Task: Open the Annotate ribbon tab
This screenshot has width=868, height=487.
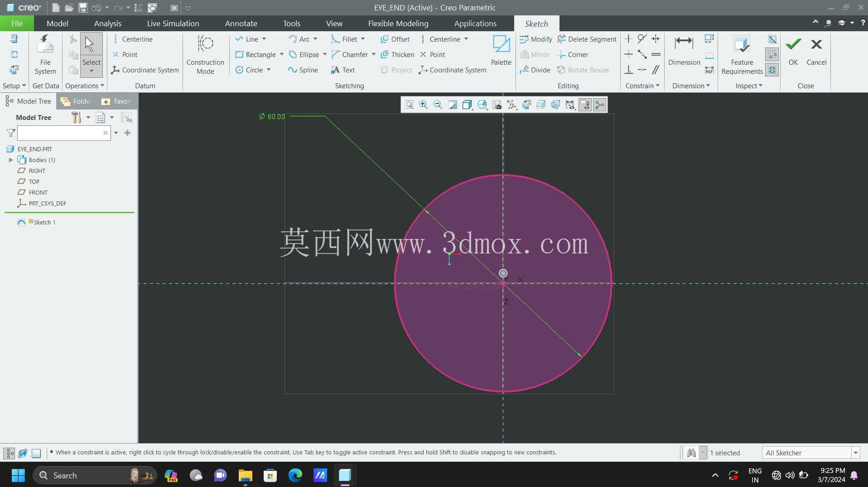Action: click(241, 24)
